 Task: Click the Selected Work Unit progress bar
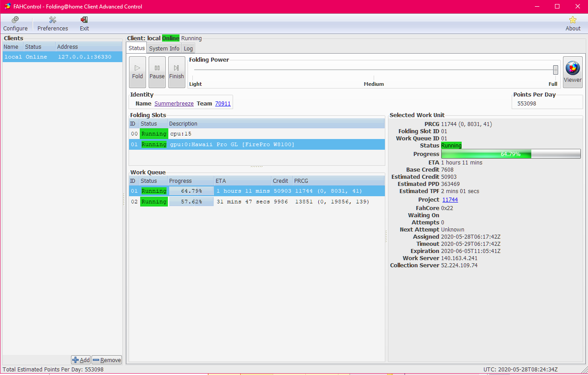pyautogui.click(x=511, y=154)
